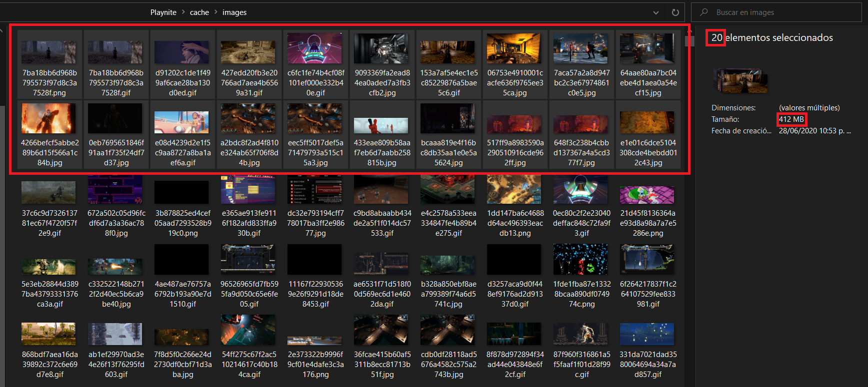Screen dimensions: 868x387
Task: Click the preview image in details pane
Action: (x=740, y=81)
